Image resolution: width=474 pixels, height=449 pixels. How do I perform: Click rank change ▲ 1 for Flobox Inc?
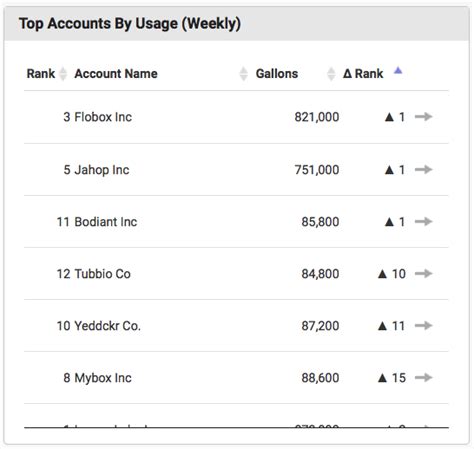pos(395,117)
